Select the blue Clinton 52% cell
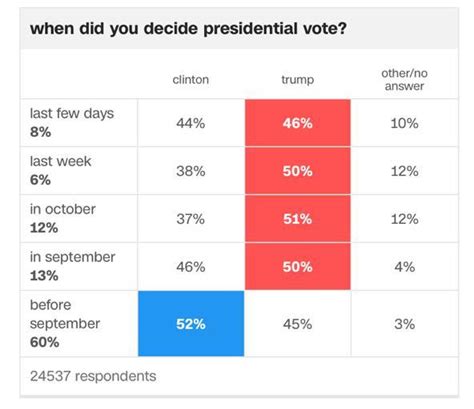 point(191,323)
